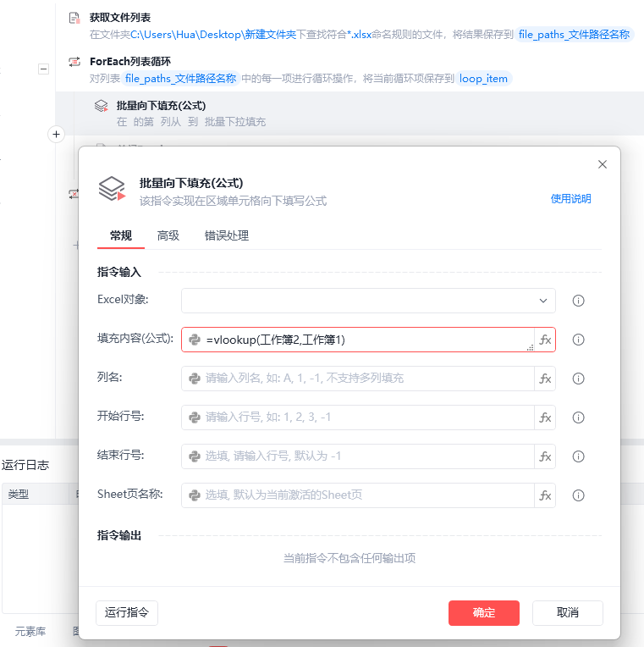Viewport: 644px width, 647px height.
Task: Switch to the 错误处理 tab
Action: pos(227,235)
